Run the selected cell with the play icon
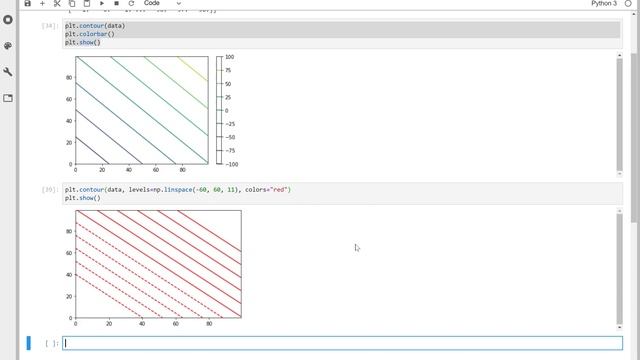This screenshot has width=640, height=360. [x=102, y=3]
